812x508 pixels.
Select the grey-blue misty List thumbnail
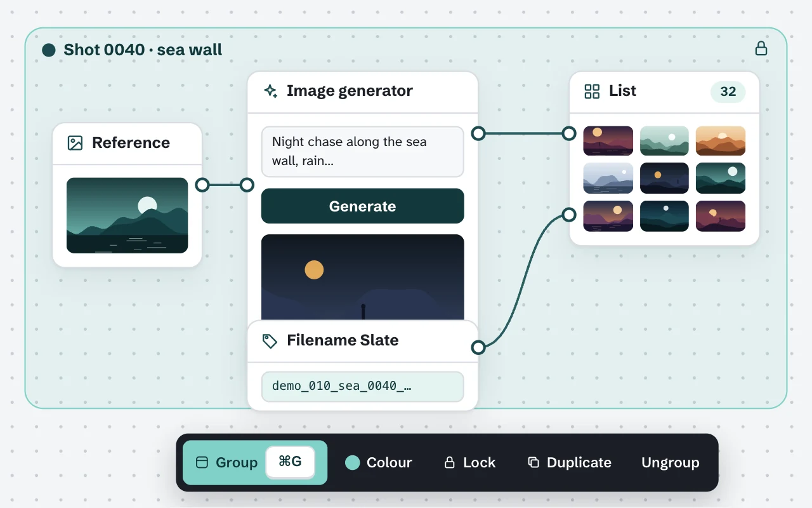pos(608,178)
